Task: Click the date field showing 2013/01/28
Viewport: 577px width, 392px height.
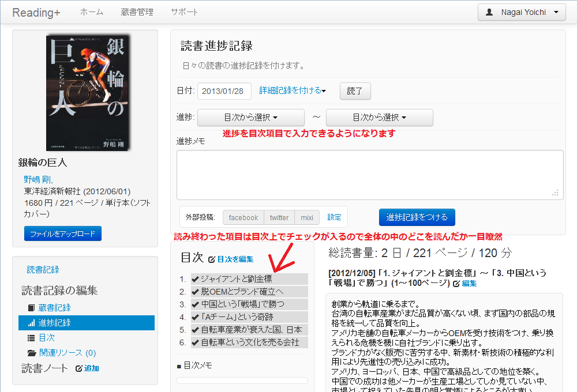Action: [224, 91]
